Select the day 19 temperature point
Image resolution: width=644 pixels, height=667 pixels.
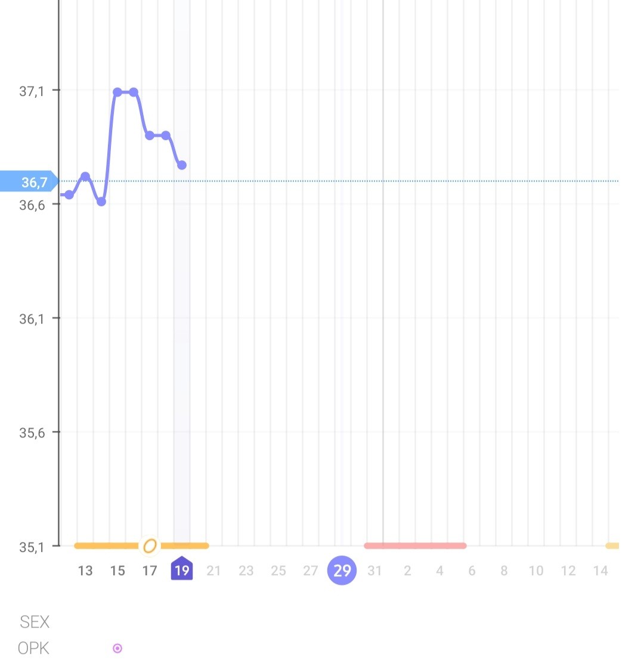pos(182,165)
